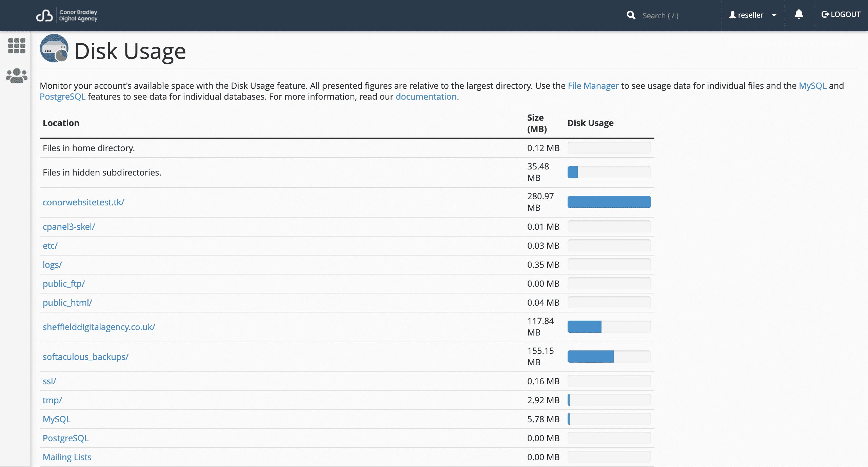Open the ssl/ directory

pyautogui.click(x=50, y=381)
